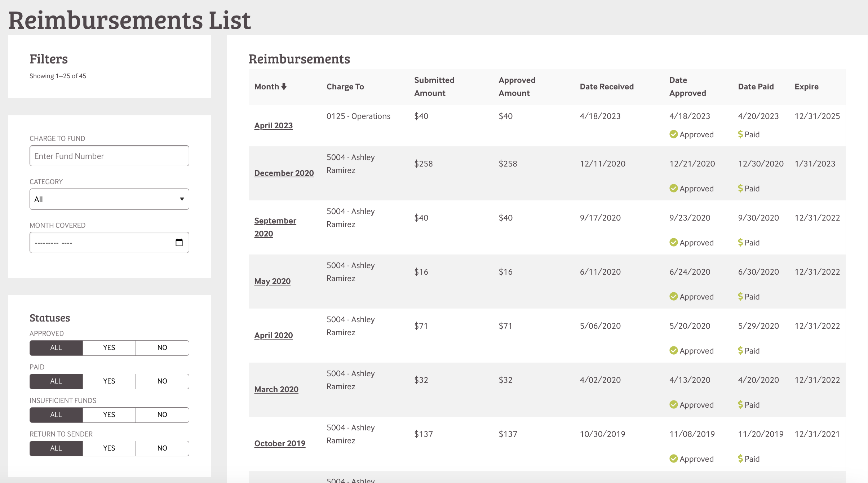Set Insufficient Funds filter to YES
The height and width of the screenshot is (483, 868).
click(109, 415)
